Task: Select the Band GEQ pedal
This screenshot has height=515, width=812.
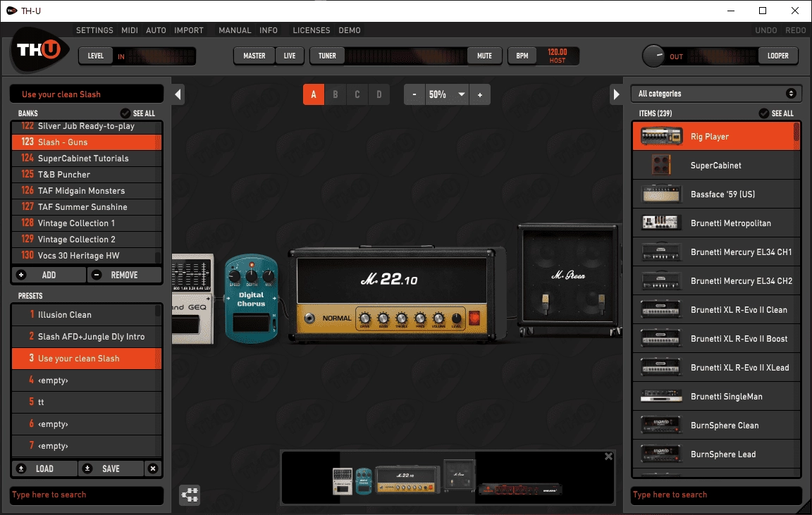Action: (192, 299)
